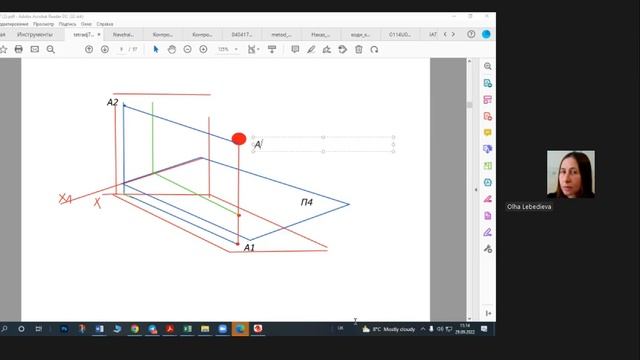Open Zoom app from the taskbar

coord(222,329)
